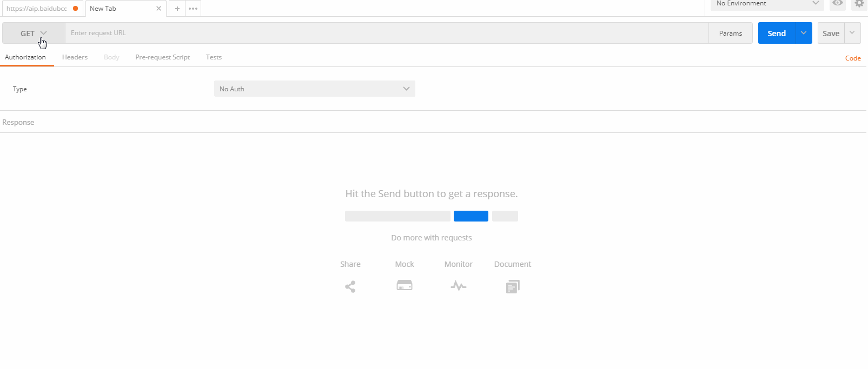Click the Monitor pulse icon

459,286
